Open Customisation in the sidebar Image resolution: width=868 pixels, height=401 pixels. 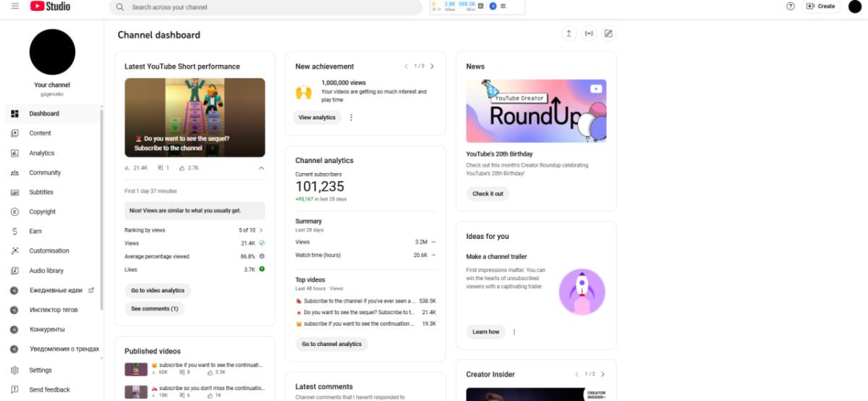[x=52, y=250]
